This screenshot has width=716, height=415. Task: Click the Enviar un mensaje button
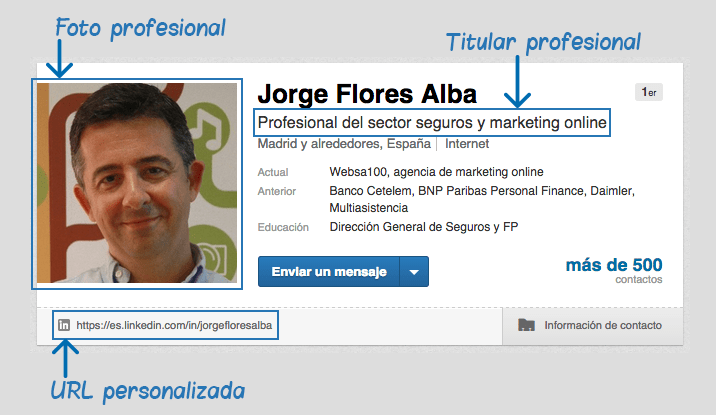coord(329,272)
